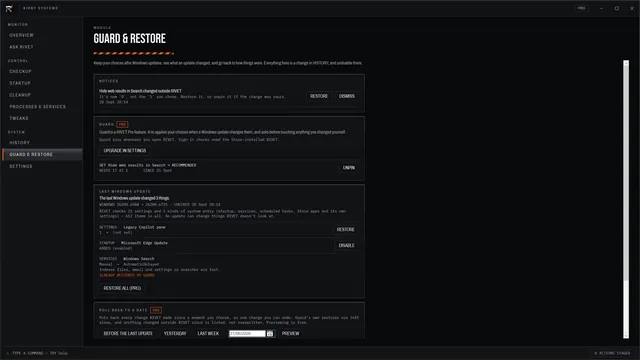The image size is (640, 360).
Task: Choose Yesterday as the rollback point
Action: [175, 333]
